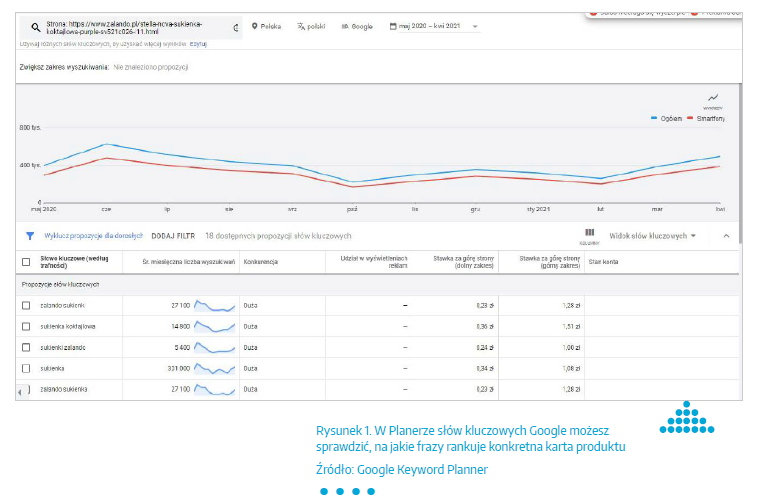This screenshot has width=761, height=503.
Task: Click the blue filter funnel icon
Action: click(x=30, y=236)
